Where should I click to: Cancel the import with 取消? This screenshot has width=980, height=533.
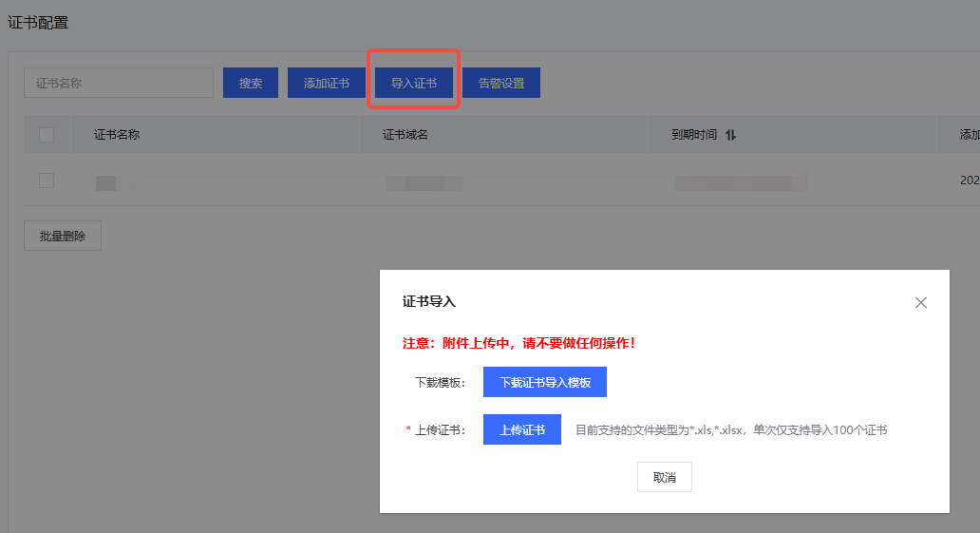665,477
